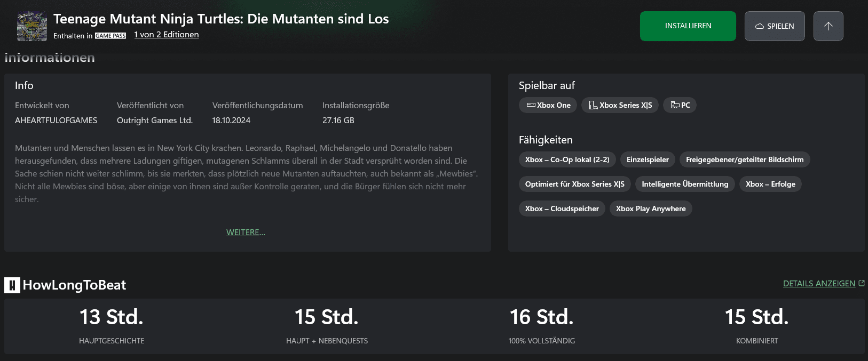
Task: Select the Xbox One platform chip
Action: pos(548,105)
